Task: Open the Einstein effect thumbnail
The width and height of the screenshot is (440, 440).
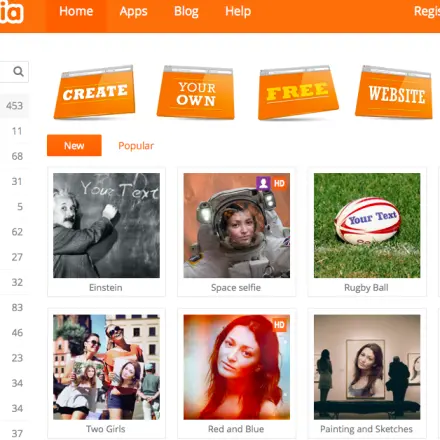Action: click(x=106, y=225)
